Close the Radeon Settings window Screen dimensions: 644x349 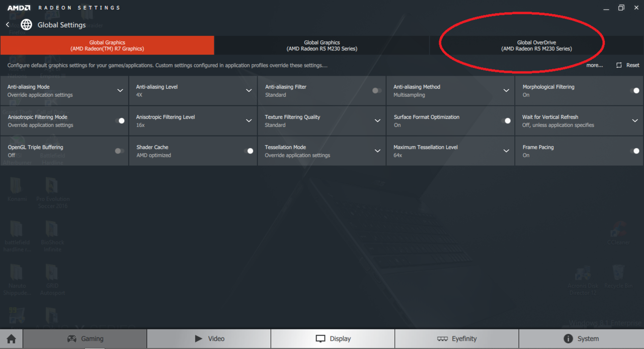635,8
